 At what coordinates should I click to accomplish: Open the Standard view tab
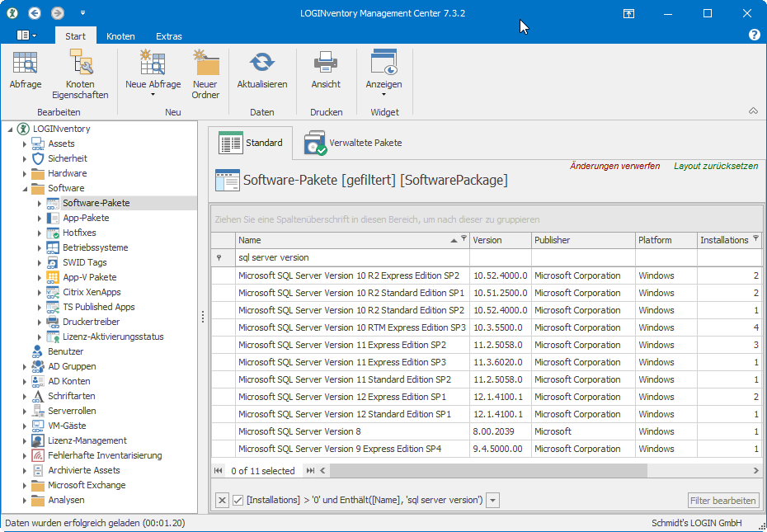[x=251, y=143]
